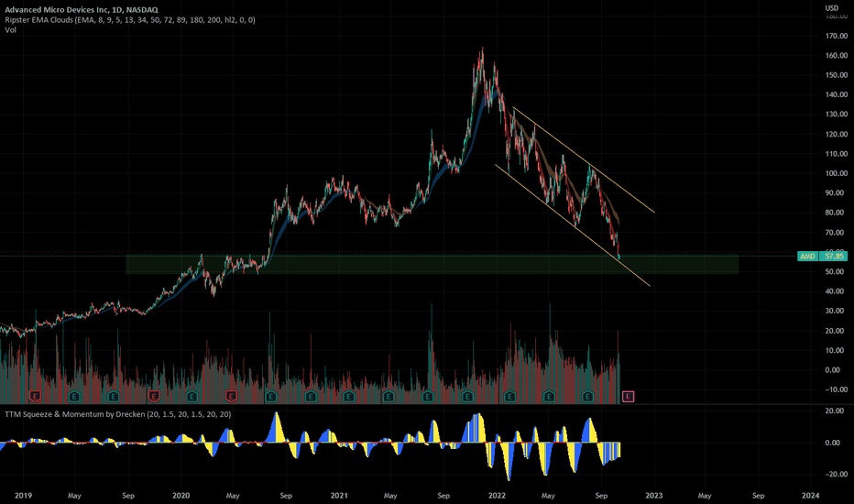Click the 140.00 price axis value
Viewport: 854px width, 504px height.
tap(836, 94)
